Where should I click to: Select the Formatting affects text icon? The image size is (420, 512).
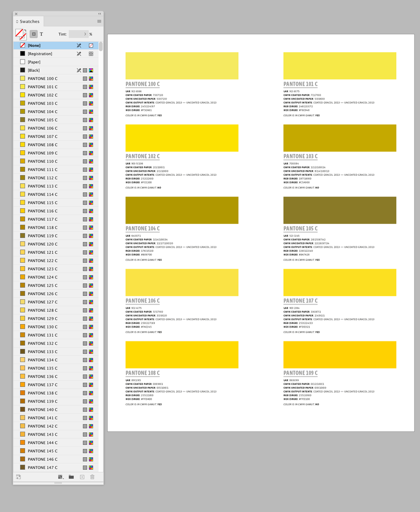[x=41, y=34]
